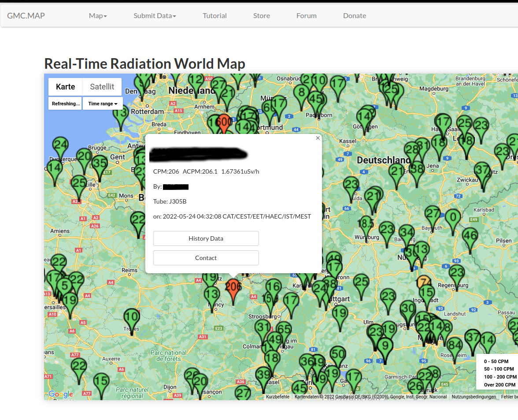Screen dimensions: 518x420
Task: Click the Real-Time Radiation World Map heading
Action: pyautogui.click(x=144, y=64)
